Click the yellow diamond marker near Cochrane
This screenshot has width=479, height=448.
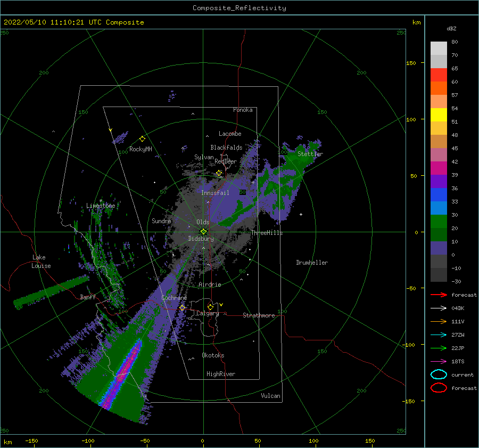[x=182, y=307]
